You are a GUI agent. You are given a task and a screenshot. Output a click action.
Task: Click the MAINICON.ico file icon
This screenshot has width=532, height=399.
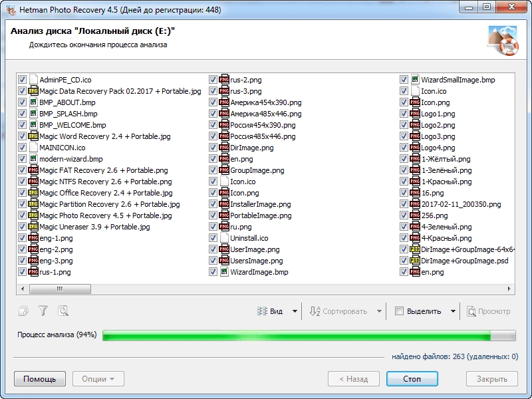pyautogui.click(x=33, y=148)
